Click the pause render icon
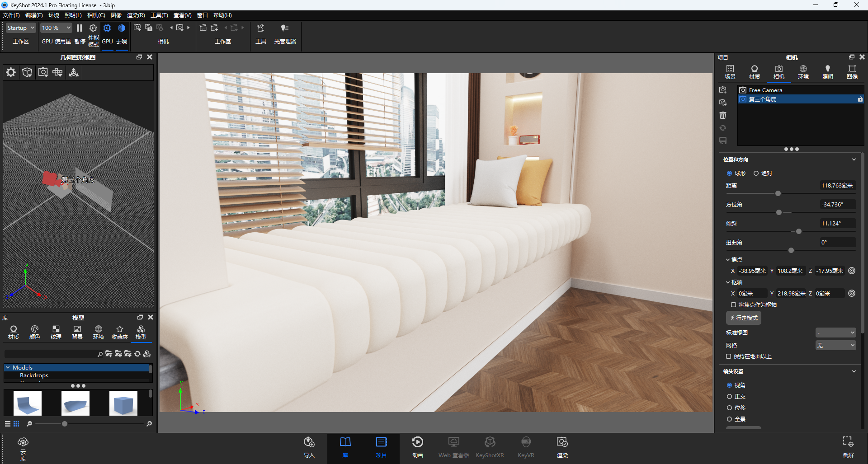Viewport: 868px width, 464px height. (x=80, y=28)
